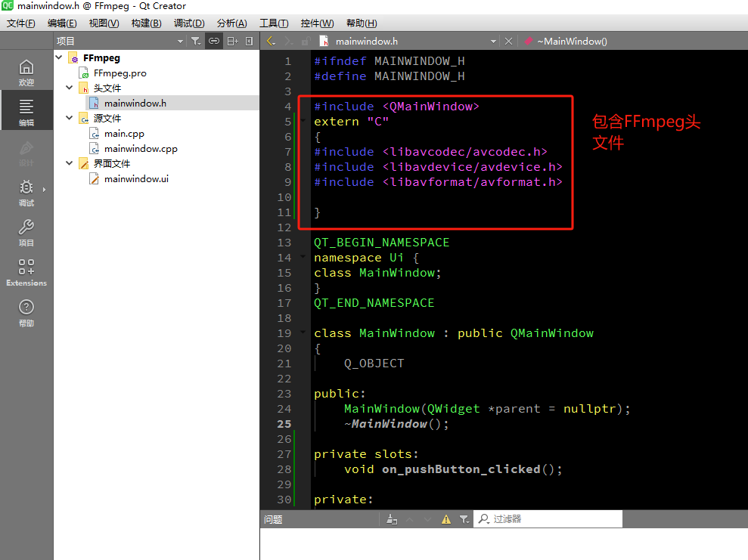
Task: Collapse the 头文件 folder
Action: [70, 88]
